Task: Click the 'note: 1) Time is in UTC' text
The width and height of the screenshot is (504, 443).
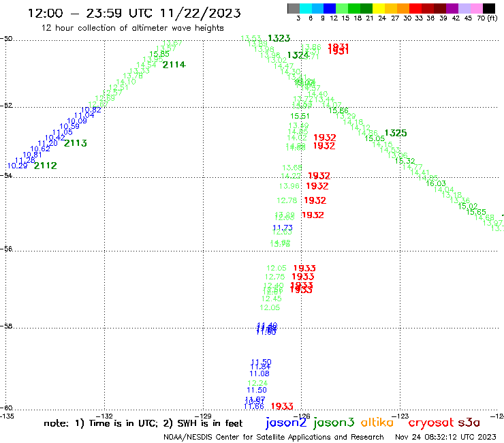Action: pyautogui.click(x=101, y=423)
